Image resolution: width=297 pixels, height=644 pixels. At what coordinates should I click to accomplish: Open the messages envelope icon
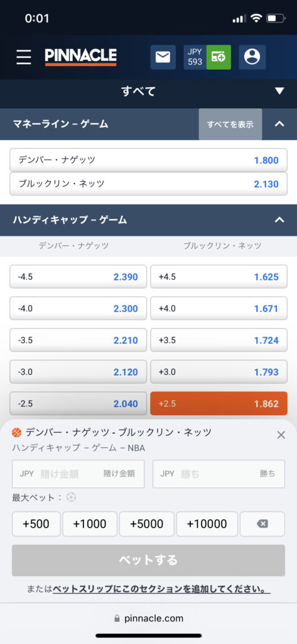coord(163,57)
